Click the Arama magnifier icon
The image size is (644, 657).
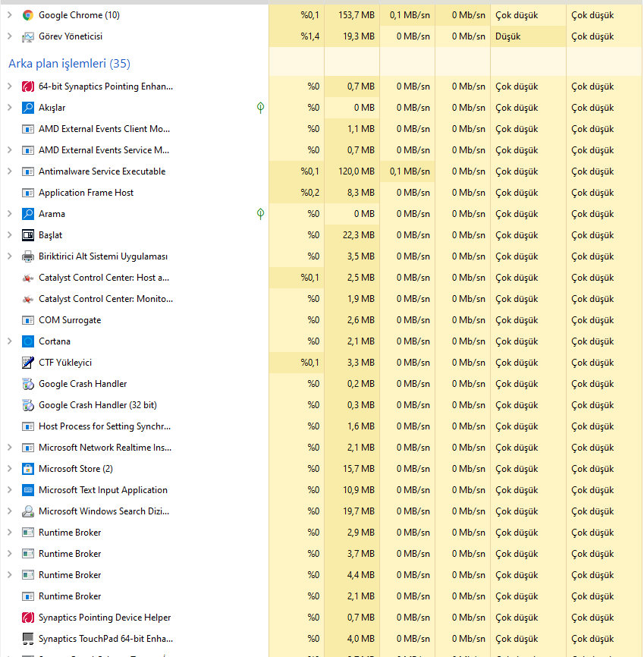(27, 214)
